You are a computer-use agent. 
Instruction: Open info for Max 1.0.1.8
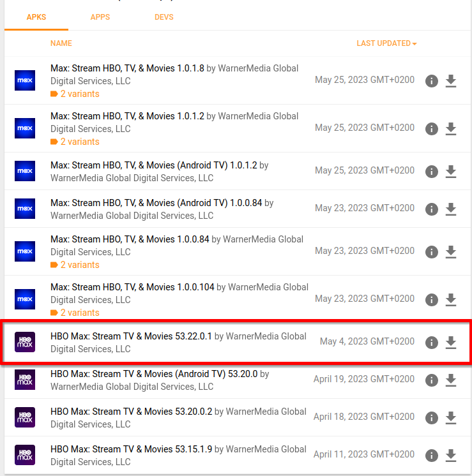point(432,81)
